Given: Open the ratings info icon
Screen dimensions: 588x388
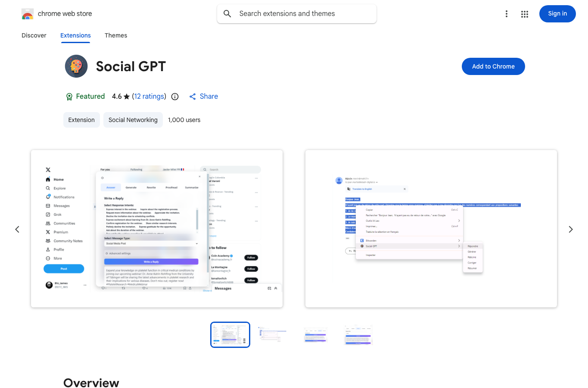Looking at the screenshot, I should 175,97.
